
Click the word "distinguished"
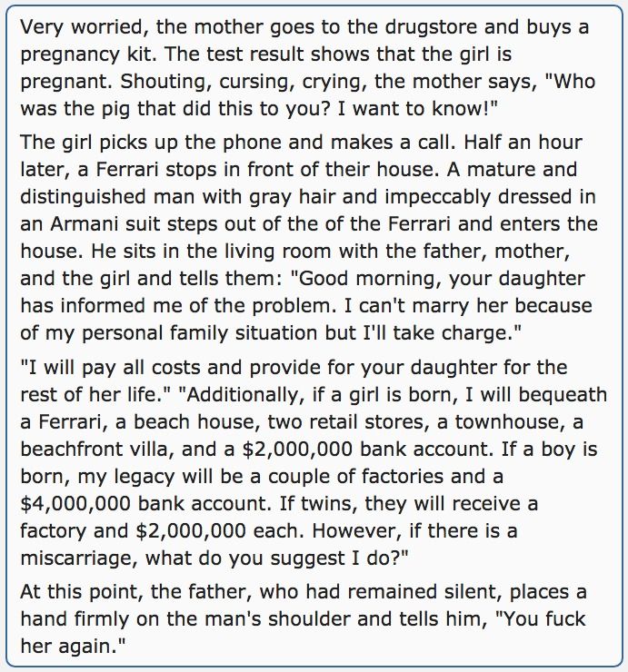pyautogui.click(x=84, y=197)
